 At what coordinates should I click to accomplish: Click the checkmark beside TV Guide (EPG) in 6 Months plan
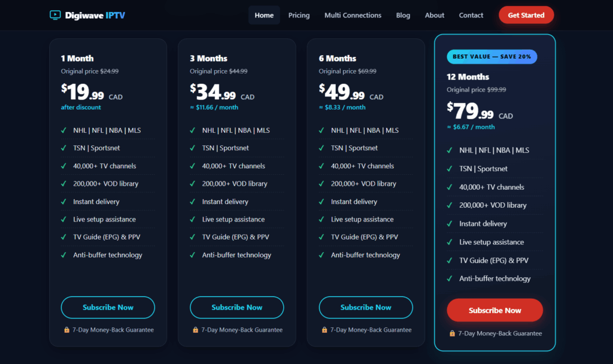pyautogui.click(x=321, y=237)
